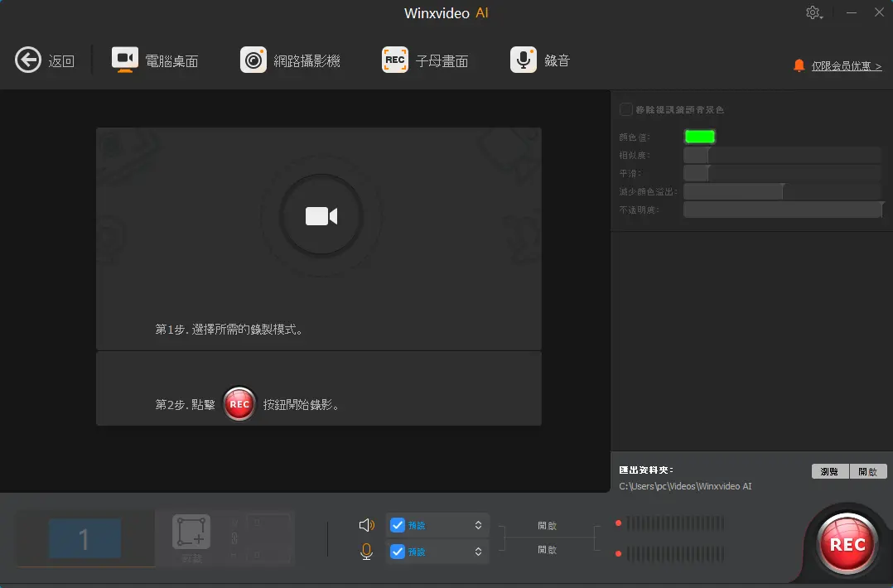Switch to 網路攝影機 webcam recording mode
Viewport: 893px width, 588px height.
click(x=290, y=59)
